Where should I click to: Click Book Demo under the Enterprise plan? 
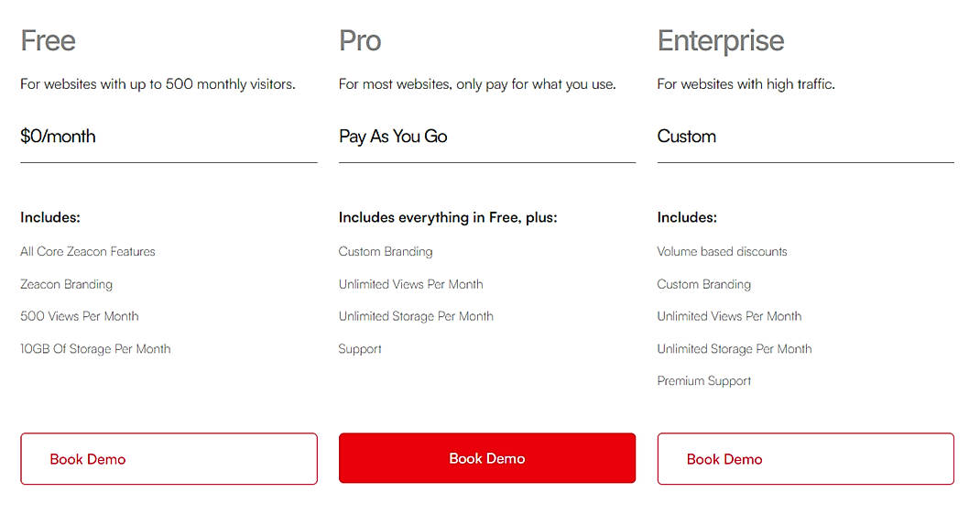pos(806,459)
